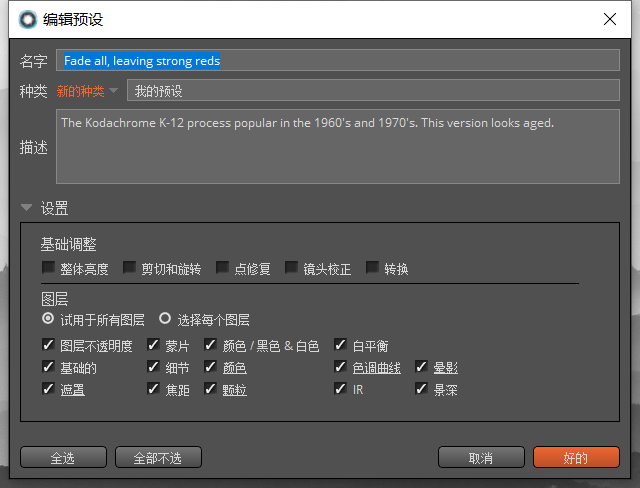This screenshot has width=640, height=488.
Task: Enable the 整体亮度 checkbox
Action: (x=48, y=268)
